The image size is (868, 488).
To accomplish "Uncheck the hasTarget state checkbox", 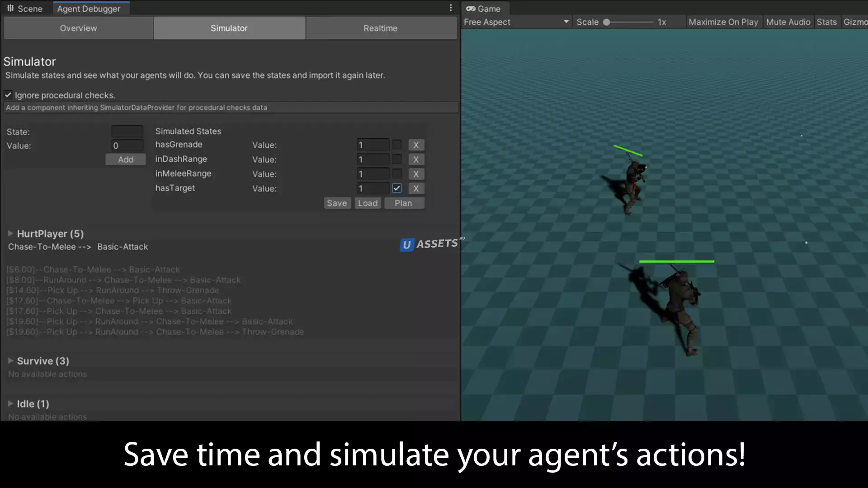I will tap(396, 188).
